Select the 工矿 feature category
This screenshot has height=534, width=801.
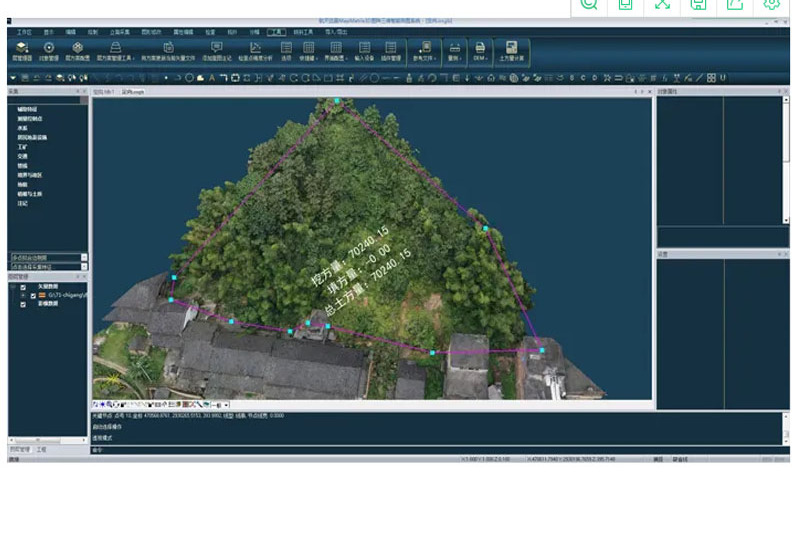(22, 147)
